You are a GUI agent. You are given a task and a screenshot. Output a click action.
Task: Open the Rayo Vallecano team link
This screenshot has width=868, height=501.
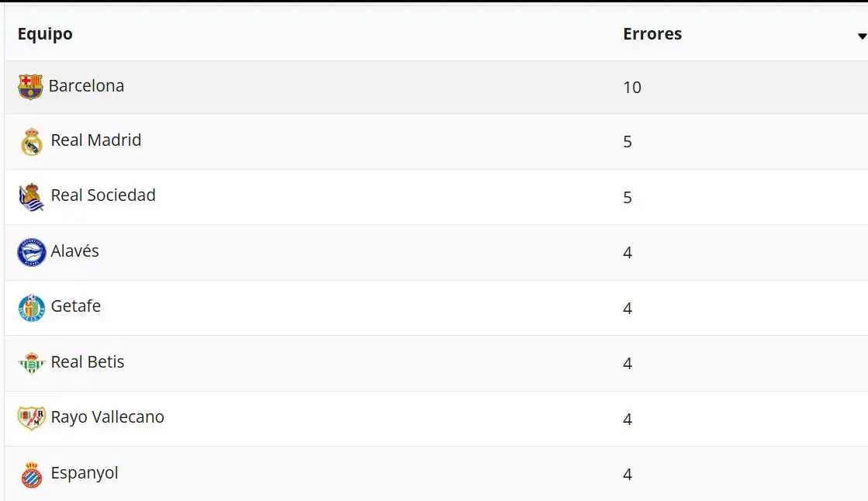108,417
